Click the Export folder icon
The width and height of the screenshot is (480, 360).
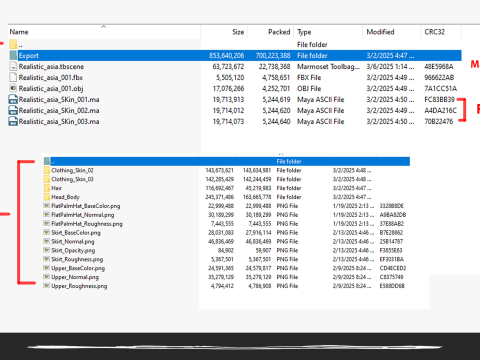tap(13, 55)
